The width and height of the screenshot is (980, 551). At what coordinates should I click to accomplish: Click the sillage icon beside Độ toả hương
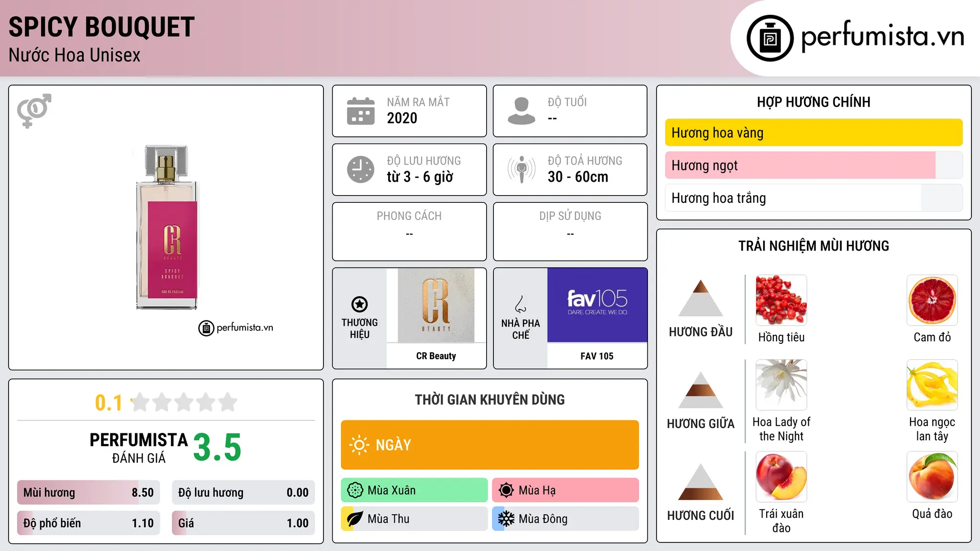click(x=521, y=169)
